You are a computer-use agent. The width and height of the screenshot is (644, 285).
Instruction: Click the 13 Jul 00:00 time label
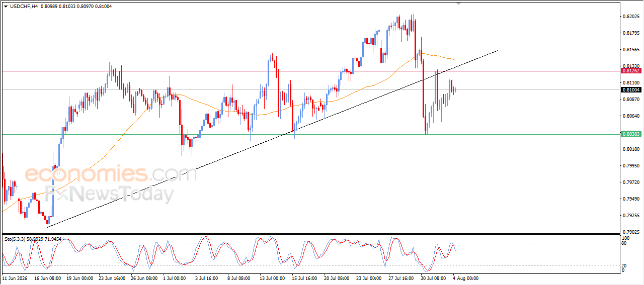[272, 278]
